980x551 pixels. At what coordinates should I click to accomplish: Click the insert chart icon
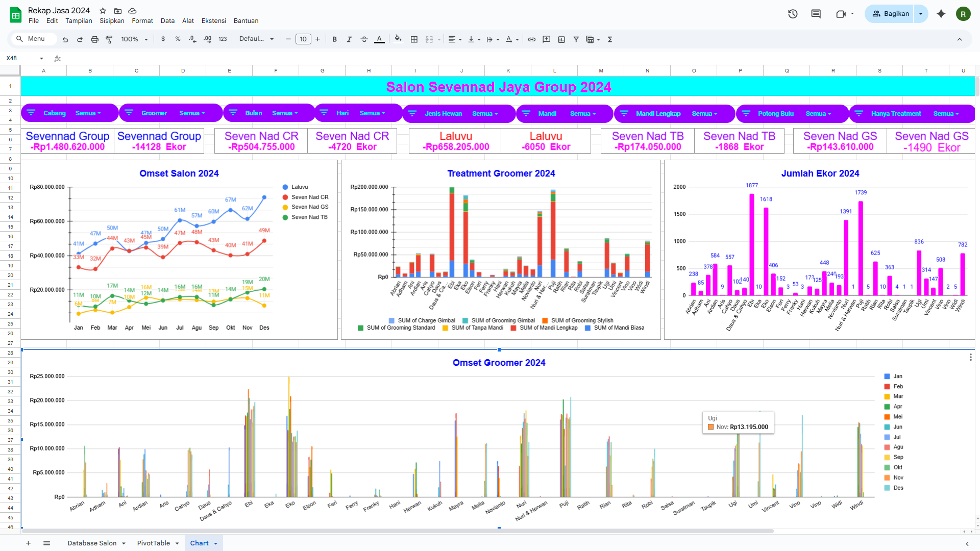point(561,39)
